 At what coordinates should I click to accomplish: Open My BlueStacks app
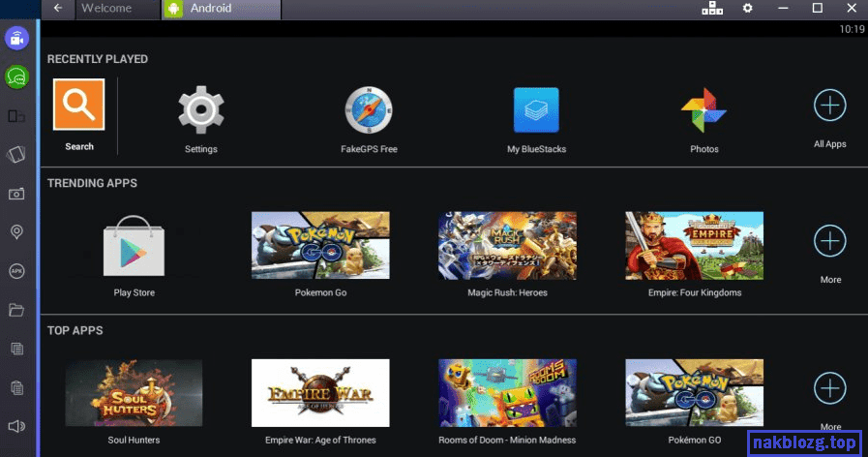pyautogui.click(x=536, y=109)
